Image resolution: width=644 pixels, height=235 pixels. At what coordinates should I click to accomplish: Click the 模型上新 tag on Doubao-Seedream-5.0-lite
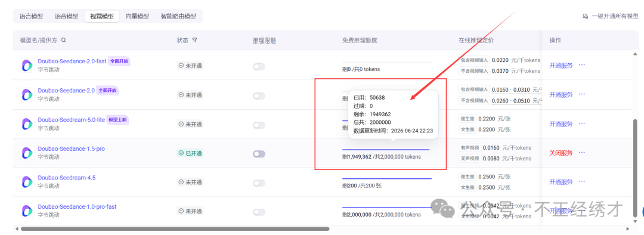(118, 119)
